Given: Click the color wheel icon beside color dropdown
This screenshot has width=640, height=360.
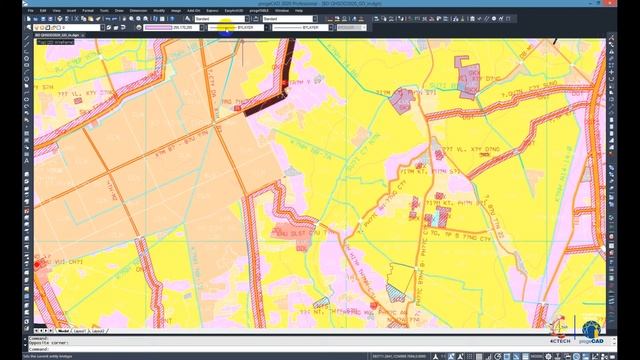Looking at the screenshot, I should coord(139,27).
